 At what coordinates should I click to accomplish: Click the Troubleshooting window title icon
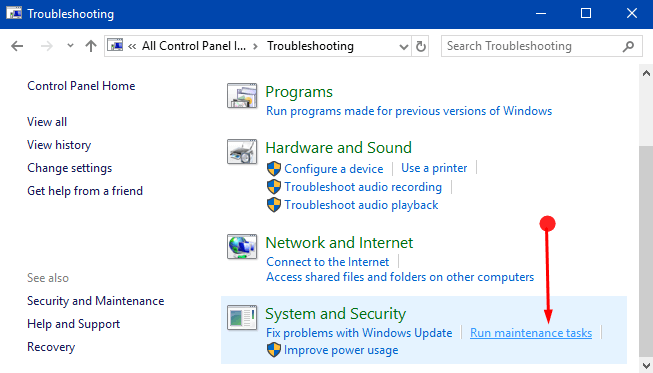pos(14,13)
